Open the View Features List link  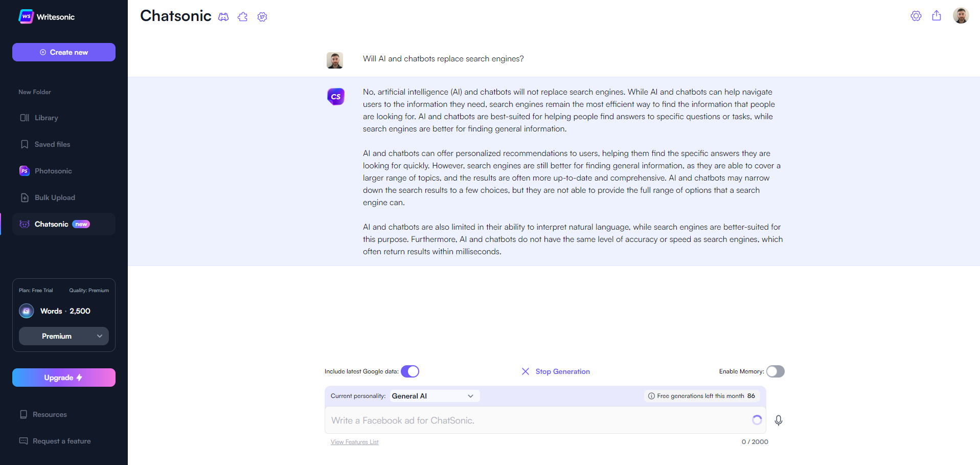355,442
